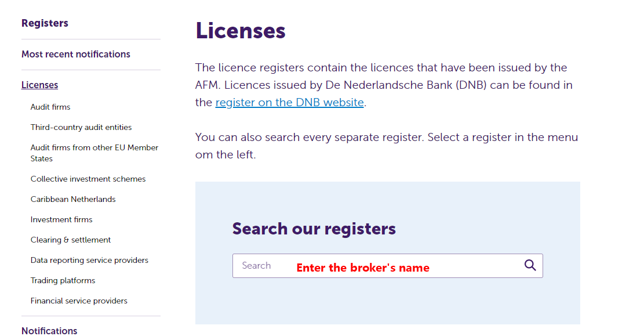
Task: Click the Licenses page heading
Action: tap(241, 31)
